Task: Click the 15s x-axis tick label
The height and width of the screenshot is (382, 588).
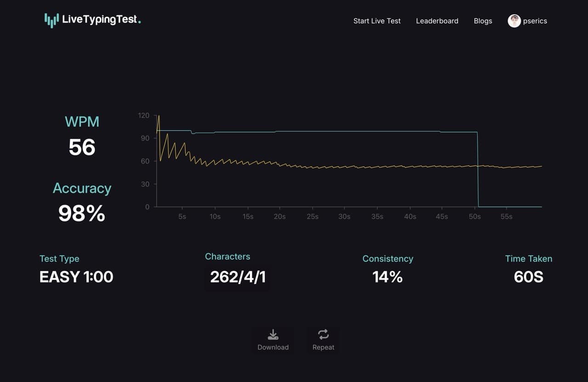Action: coord(248,217)
